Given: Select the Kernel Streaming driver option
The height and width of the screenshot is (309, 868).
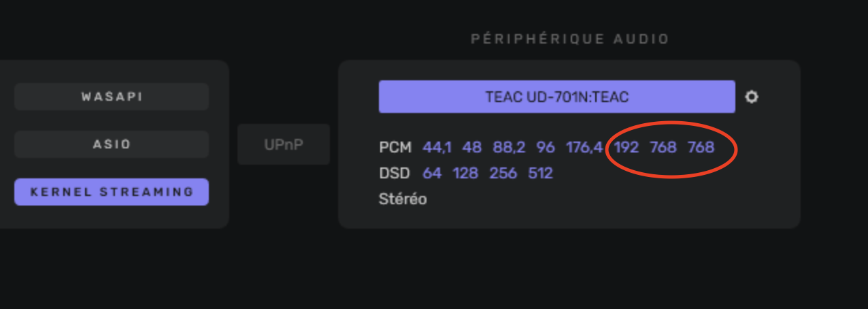Looking at the screenshot, I should [112, 192].
